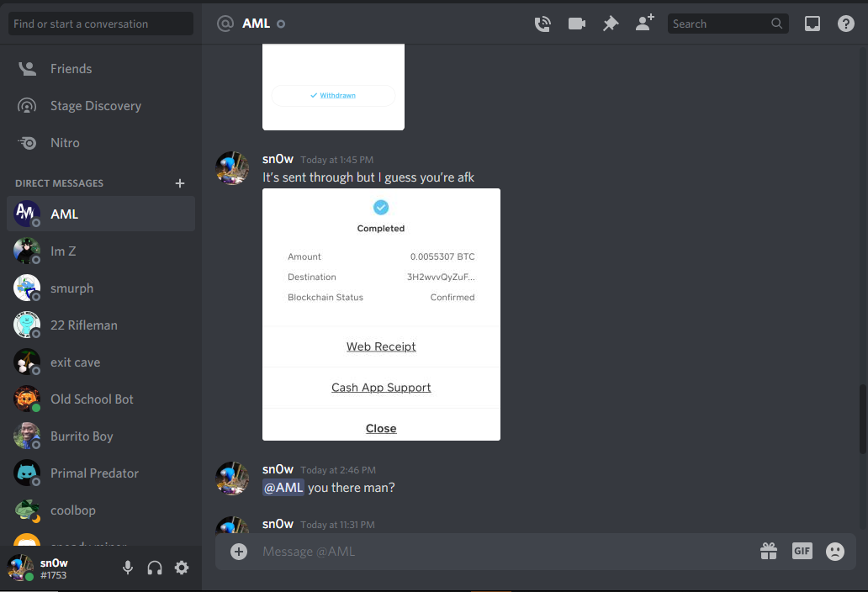Viewport: 868px width, 592px height.
Task: Click the Message @AML text box
Action: 504,552
